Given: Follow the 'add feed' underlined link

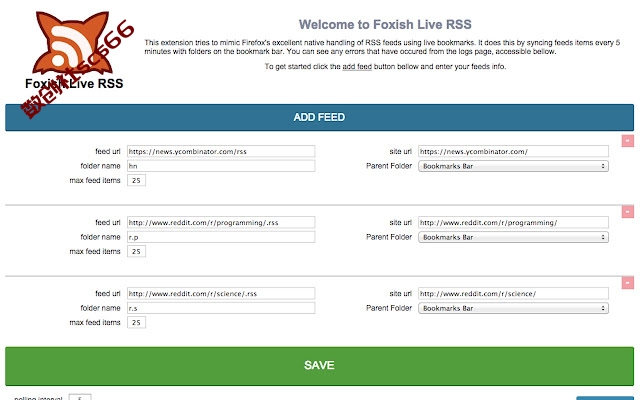Looking at the screenshot, I should pyautogui.click(x=357, y=67).
